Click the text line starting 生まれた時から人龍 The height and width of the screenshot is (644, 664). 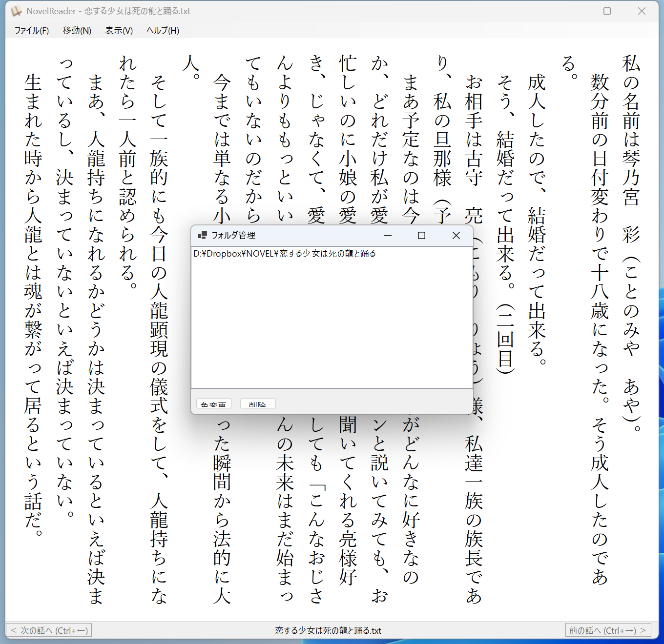[33, 305]
